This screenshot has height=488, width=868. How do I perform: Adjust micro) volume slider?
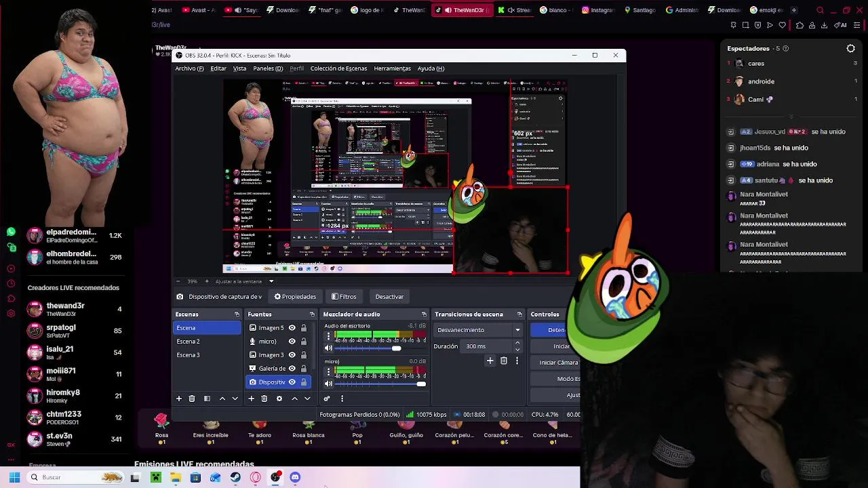tap(381, 384)
